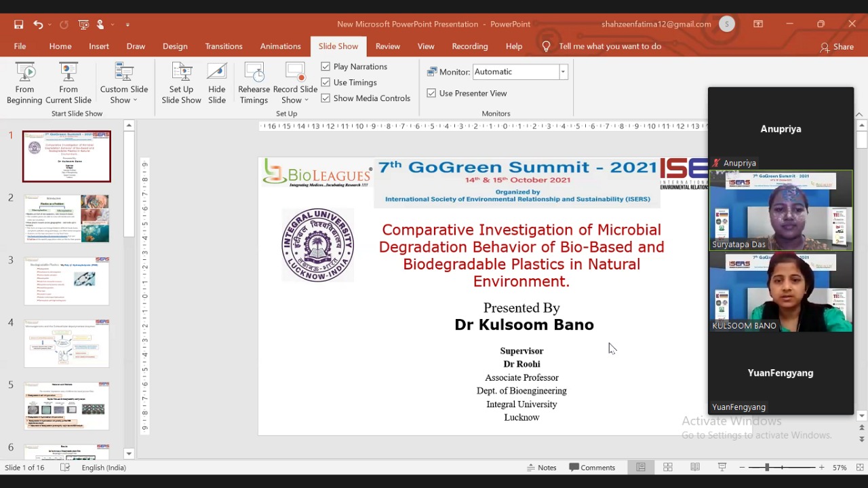Select slide 5 thumbnail
Image resolution: width=868 pixels, height=488 pixels.
pyautogui.click(x=66, y=406)
